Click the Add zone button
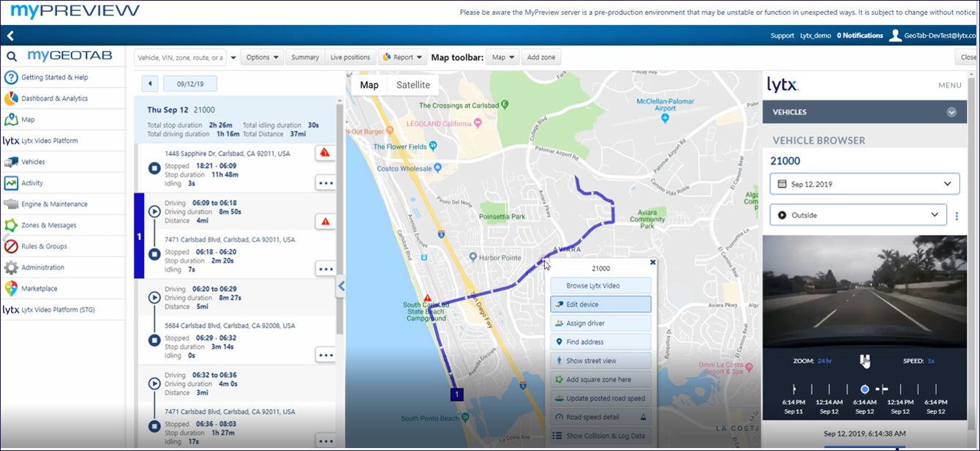This screenshot has height=451, width=980. pyautogui.click(x=541, y=57)
